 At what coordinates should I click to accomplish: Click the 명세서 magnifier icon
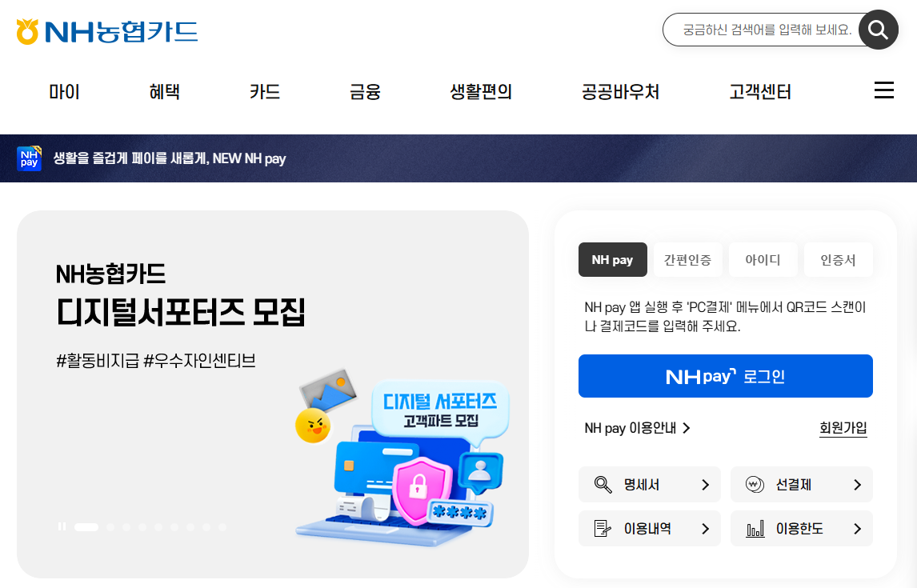(603, 485)
